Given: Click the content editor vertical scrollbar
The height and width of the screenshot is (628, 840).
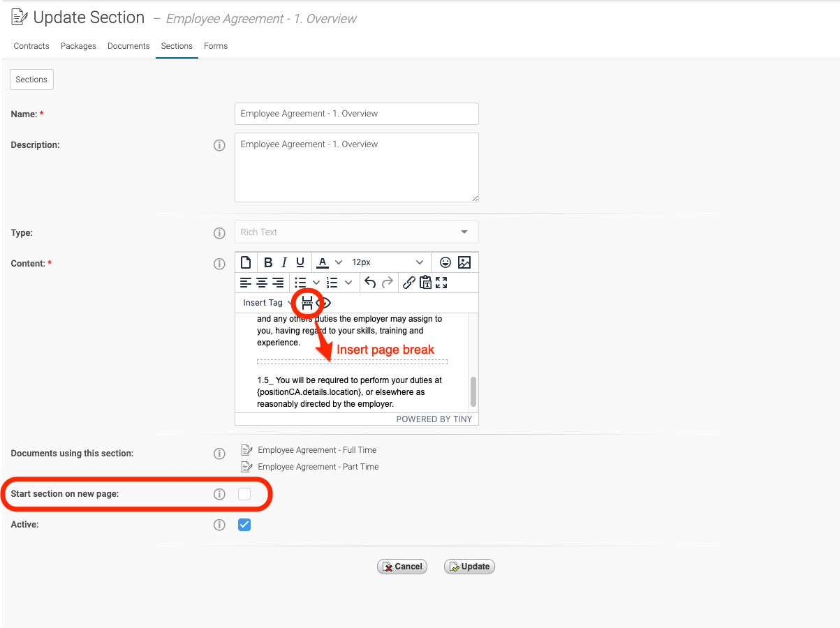Looking at the screenshot, I should click(x=473, y=392).
